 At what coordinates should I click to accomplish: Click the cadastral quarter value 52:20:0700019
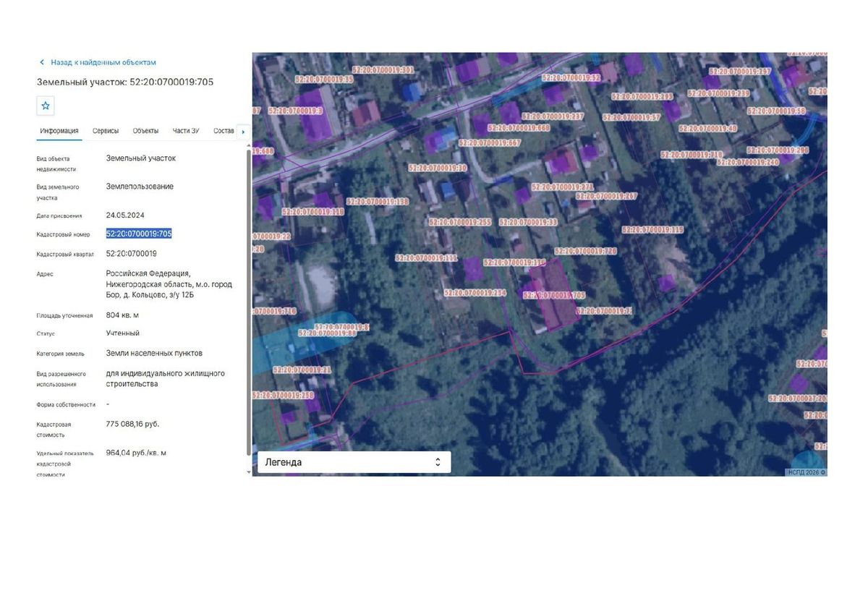pos(132,254)
